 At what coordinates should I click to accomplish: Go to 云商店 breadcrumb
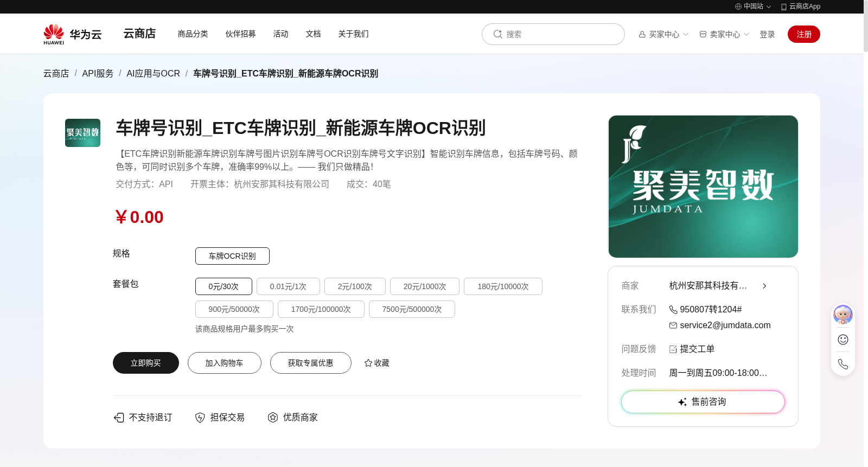56,73
